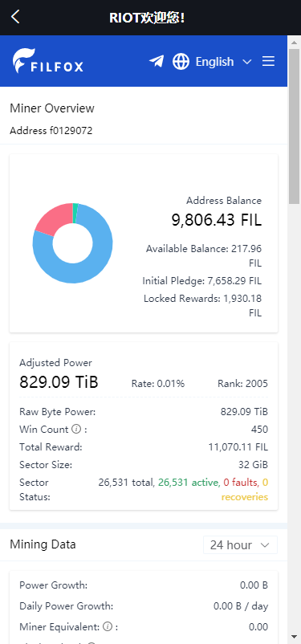The image size is (301, 644).
Task: Click the 26,531 active sectors text
Action: [189, 482]
